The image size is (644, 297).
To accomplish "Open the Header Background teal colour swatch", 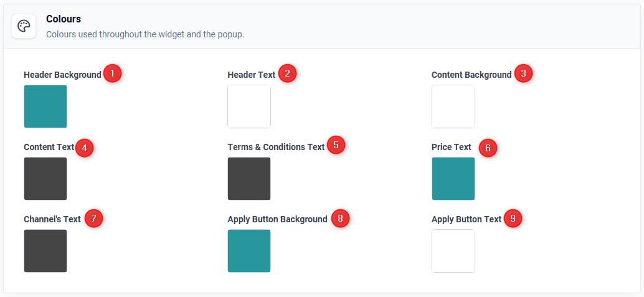I will coord(45,106).
